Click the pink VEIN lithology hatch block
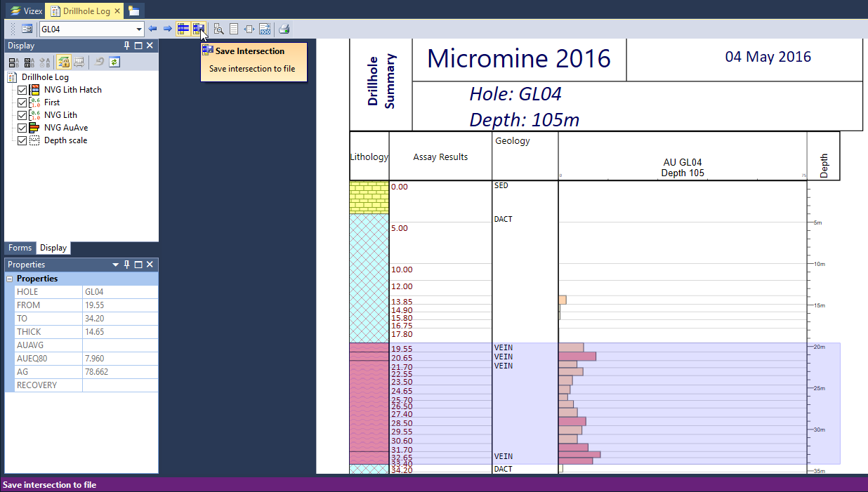The image size is (868, 492). pos(369,404)
